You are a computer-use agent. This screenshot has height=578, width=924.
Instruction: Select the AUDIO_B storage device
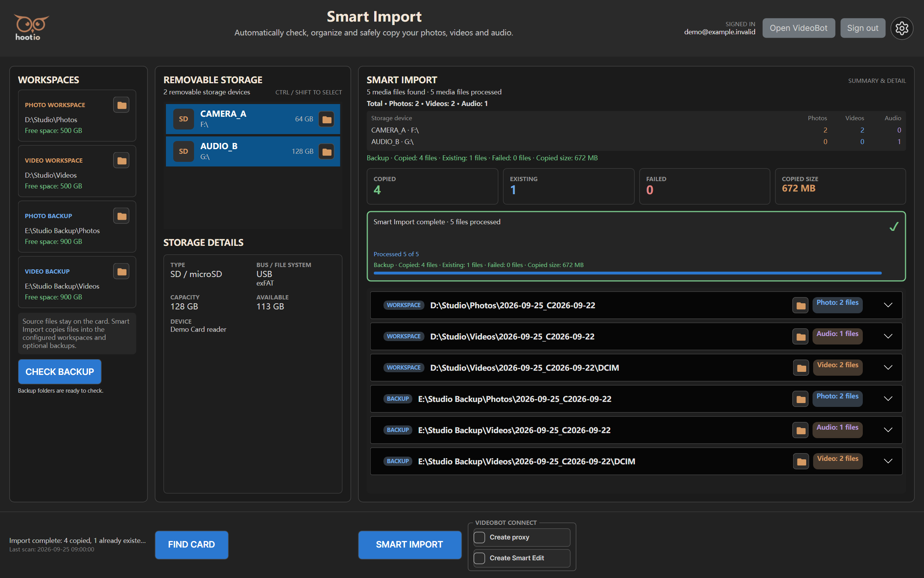coord(253,151)
